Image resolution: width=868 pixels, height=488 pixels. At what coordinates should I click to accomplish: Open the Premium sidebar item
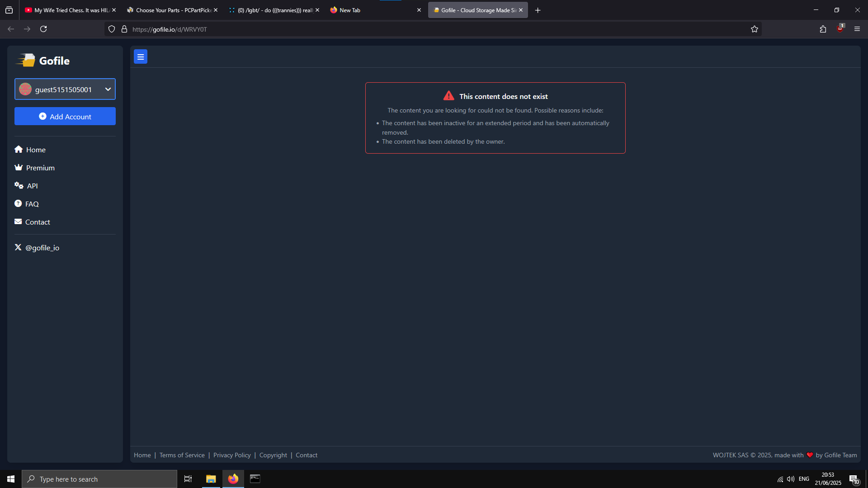tap(34, 168)
